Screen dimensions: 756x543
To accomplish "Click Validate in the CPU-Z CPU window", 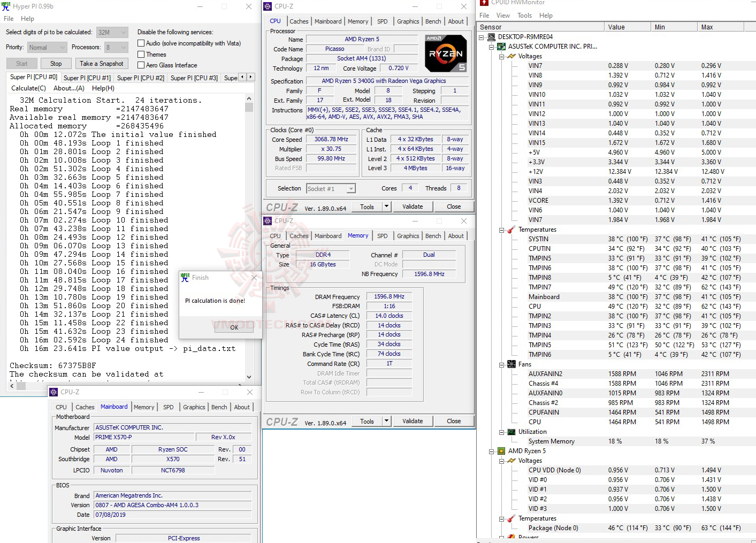I will [x=413, y=207].
